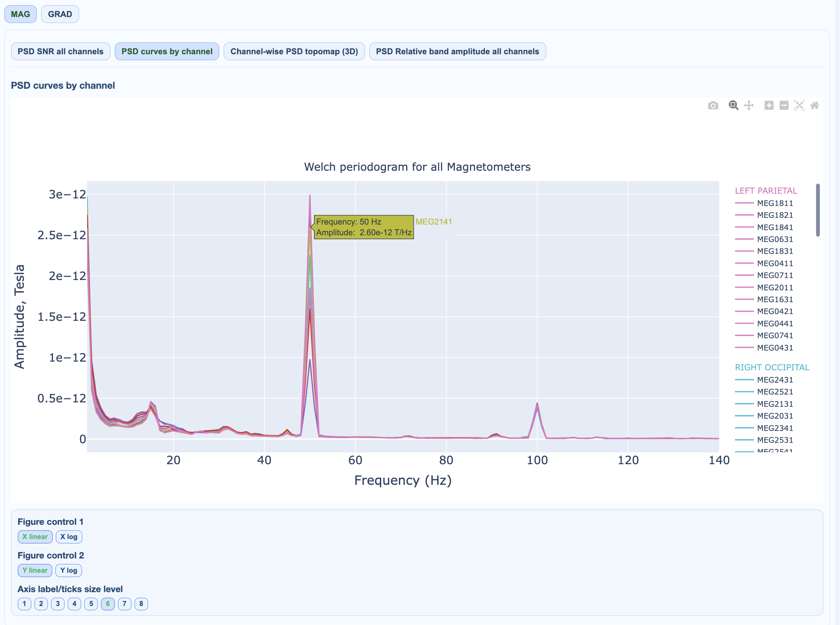This screenshot has height=625, width=840.
Task: Open PSD Relative band amplitude tab
Action: tap(457, 51)
